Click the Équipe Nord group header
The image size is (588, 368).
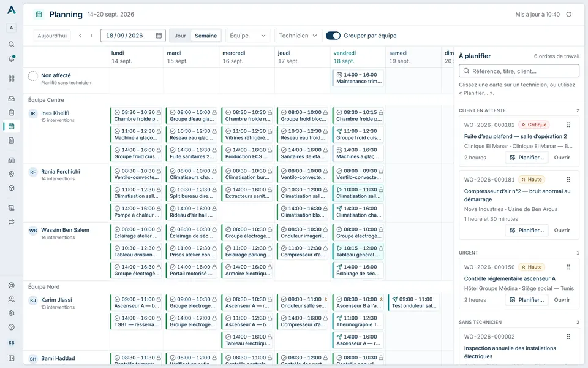(x=44, y=286)
